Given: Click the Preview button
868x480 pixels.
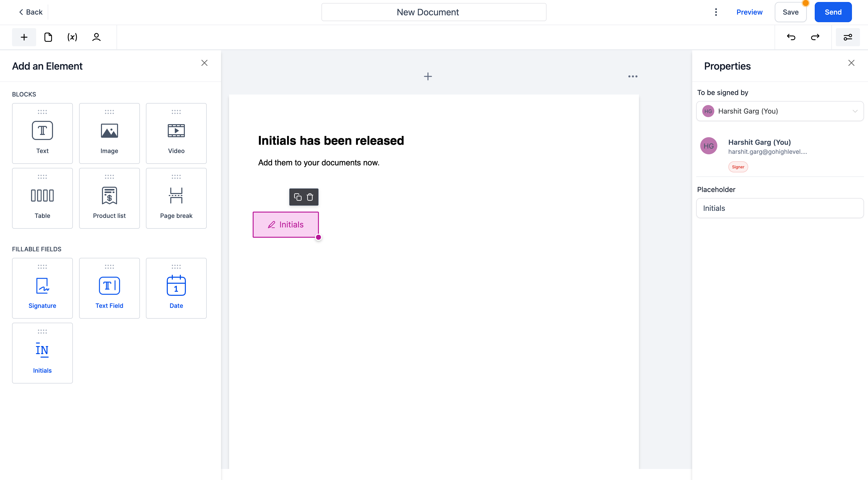Looking at the screenshot, I should [x=749, y=12].
